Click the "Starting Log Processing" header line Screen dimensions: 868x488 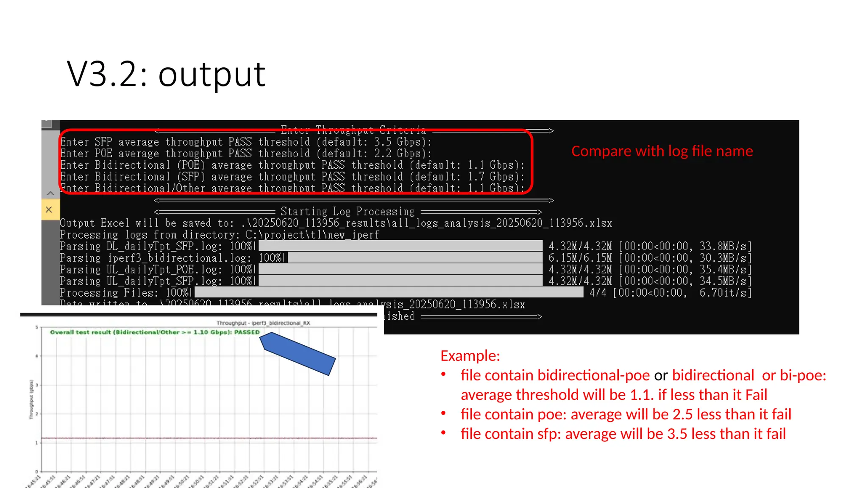pos(348,211)
